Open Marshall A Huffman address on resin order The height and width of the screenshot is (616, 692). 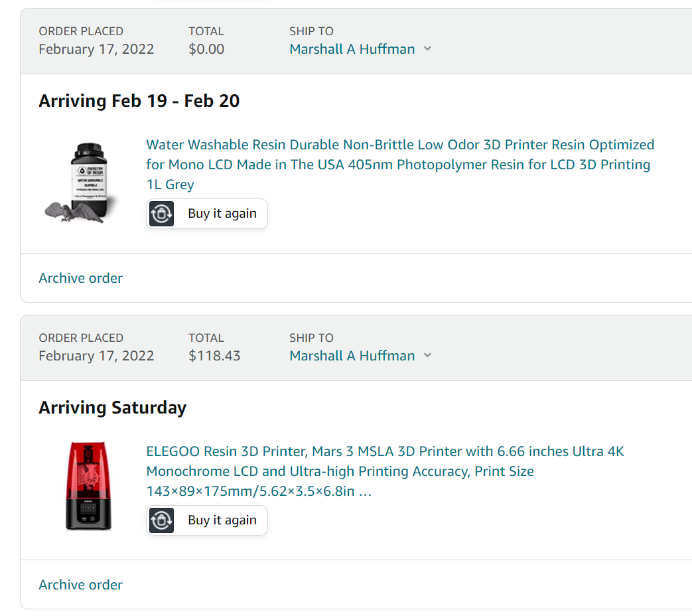(x=352, y=49)
